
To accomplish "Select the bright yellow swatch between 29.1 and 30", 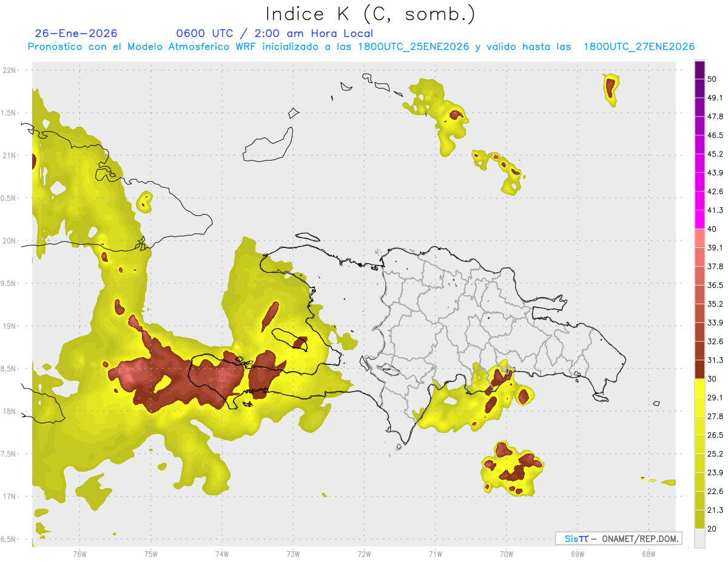I will (700, 388).
